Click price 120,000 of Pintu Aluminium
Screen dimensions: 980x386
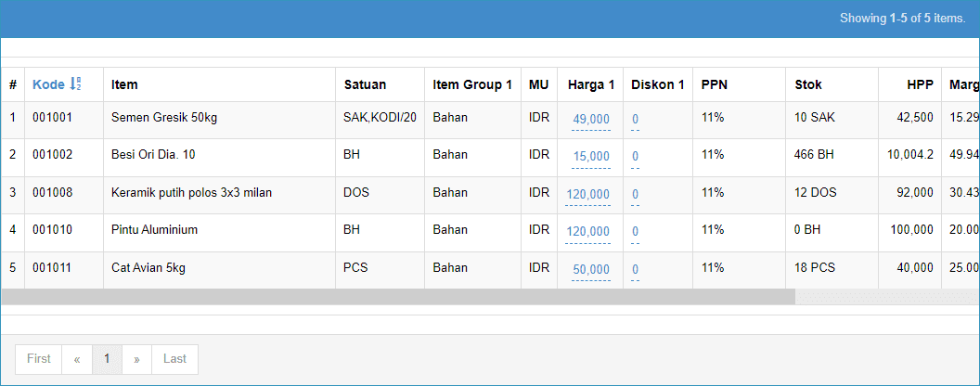(587, 232)
